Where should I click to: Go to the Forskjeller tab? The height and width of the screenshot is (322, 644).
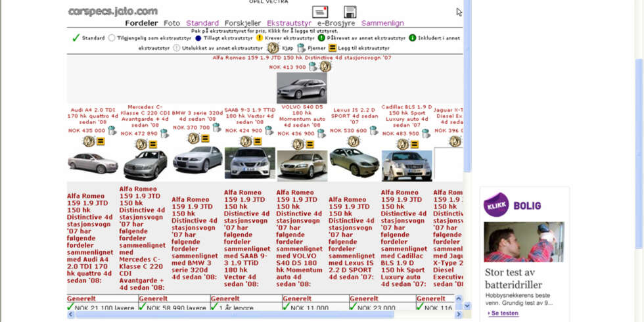(x=242, y=23)
